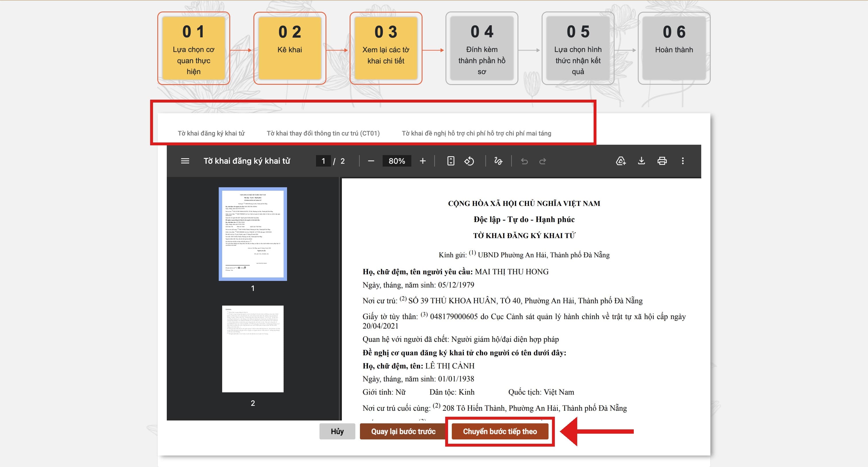Click the text Giới tính: Nữ
This screenshot has height=467, width=868.
click(384, 392)
